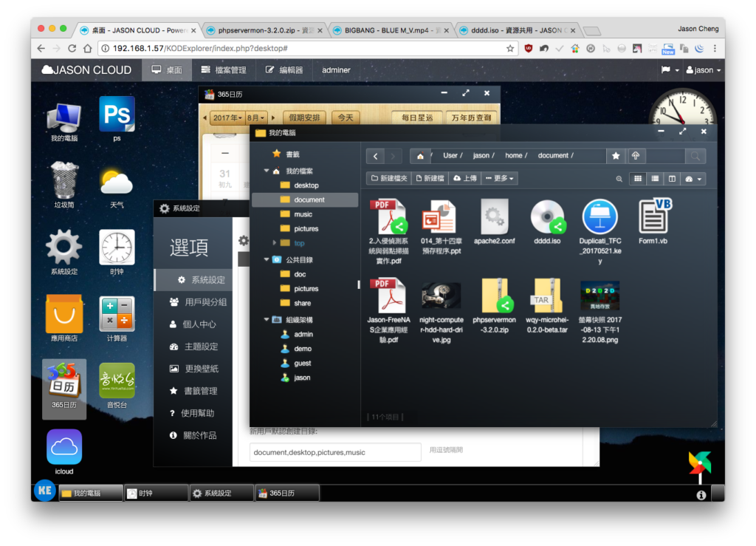Click the home icon in file manager breadcrumb
The height and width of the screenshot is (546, 756).
[420, 156]
